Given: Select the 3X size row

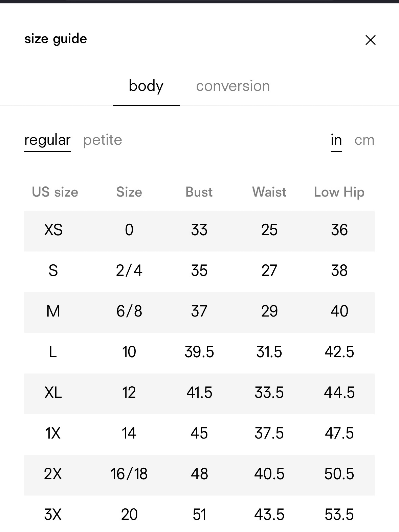Looking at the screenshot, I should tap(199, 514).
